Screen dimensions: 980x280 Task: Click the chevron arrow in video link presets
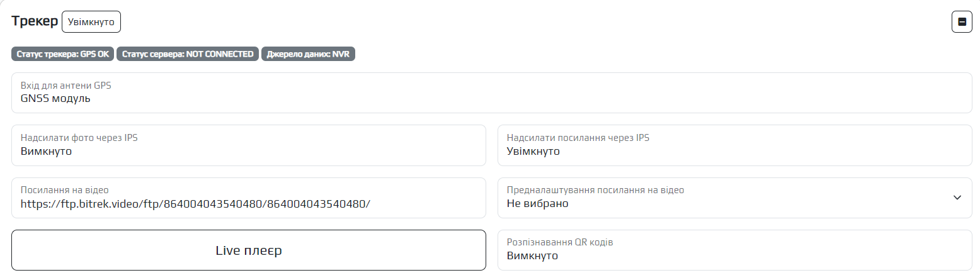point(957,198)
